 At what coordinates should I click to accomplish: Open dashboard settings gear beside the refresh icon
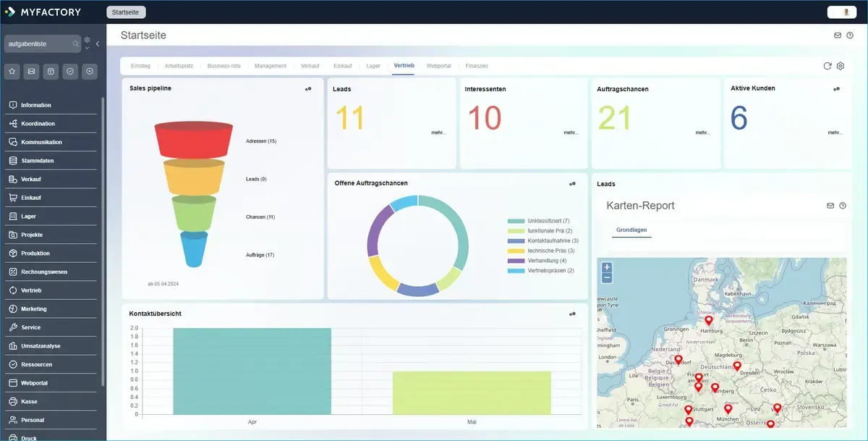(841, 66)
